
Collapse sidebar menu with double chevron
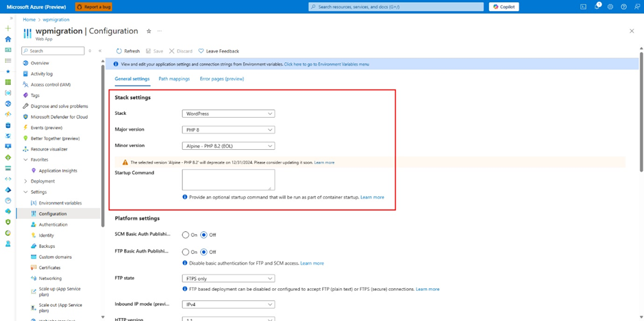pos(100,51)
